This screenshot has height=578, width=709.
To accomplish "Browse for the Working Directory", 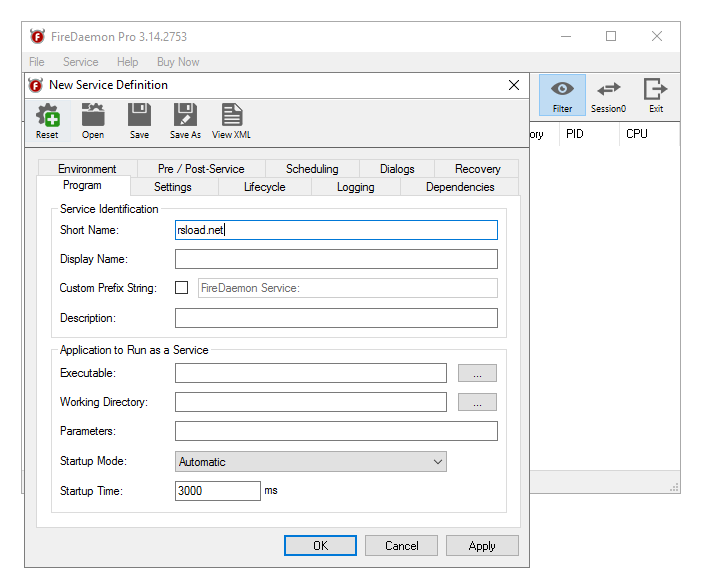I will coord(477,402).
